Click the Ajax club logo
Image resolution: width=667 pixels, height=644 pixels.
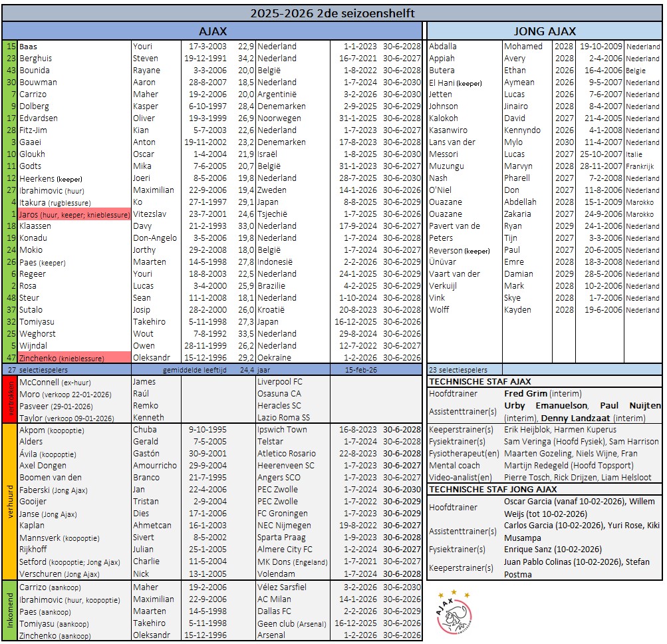[456, 611]
